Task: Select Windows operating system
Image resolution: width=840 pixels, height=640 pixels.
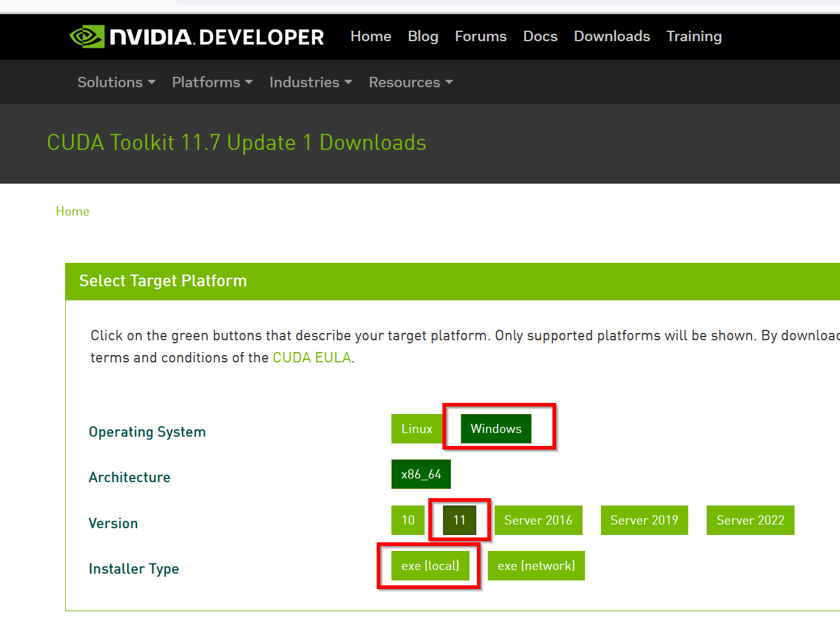Action: pos(496,429)
